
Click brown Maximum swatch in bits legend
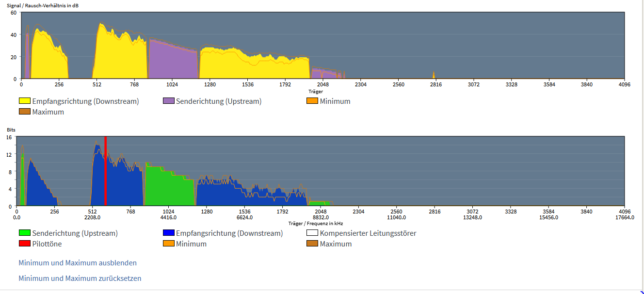tap(312, 244)
